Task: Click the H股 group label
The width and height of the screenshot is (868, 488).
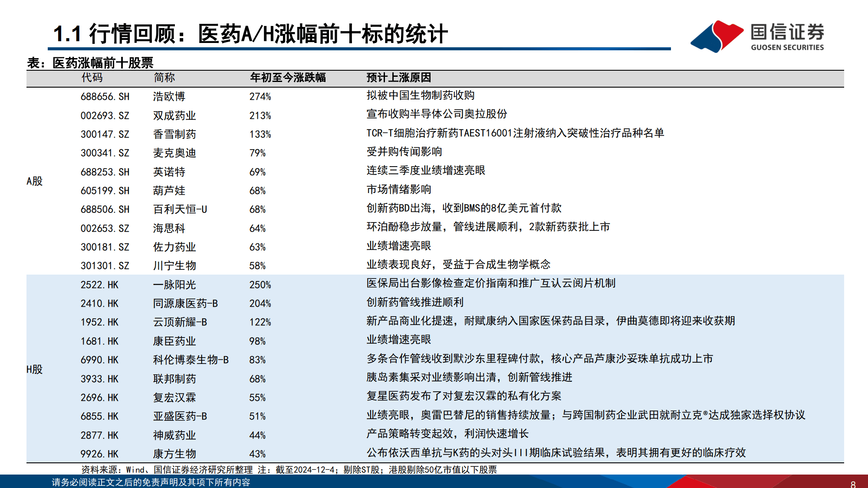Action: [35, 369]
